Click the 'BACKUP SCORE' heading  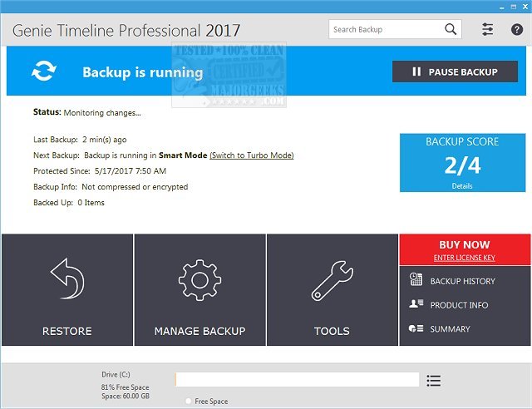pos(462,141)
